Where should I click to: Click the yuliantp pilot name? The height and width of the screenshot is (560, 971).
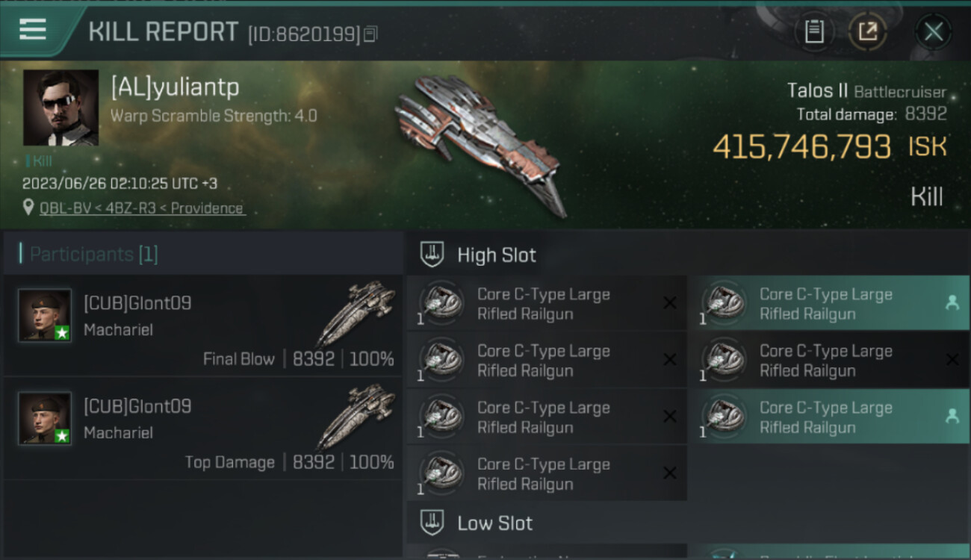pyautogui.click(x=175, y=87)
